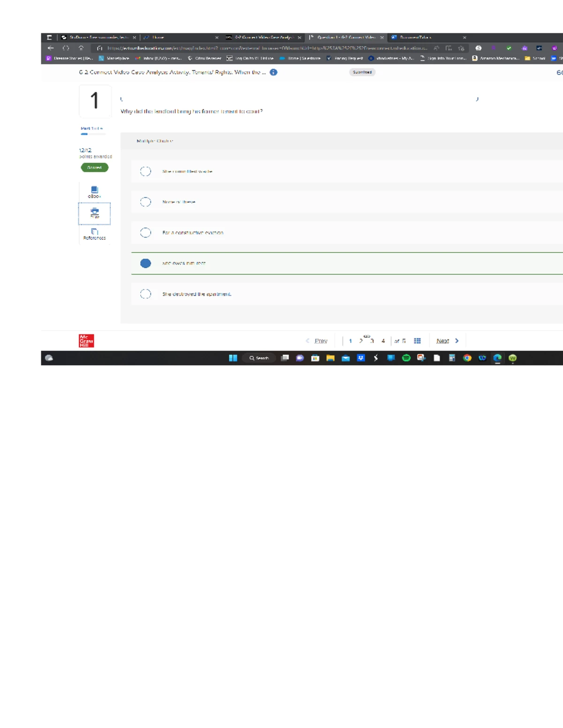Screen dimensions: 563x728
Task: Open the question list grid icon
Action: (x=417, y=341)
